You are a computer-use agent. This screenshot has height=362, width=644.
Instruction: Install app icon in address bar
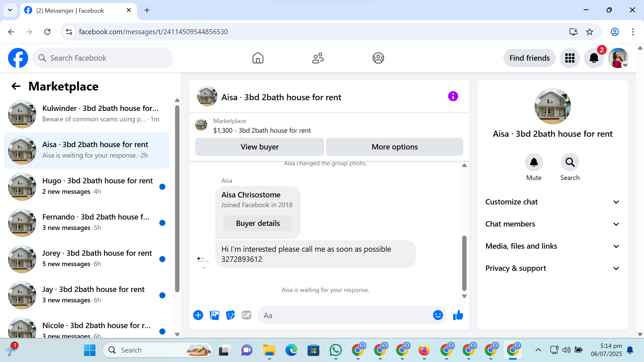[573, 32]
